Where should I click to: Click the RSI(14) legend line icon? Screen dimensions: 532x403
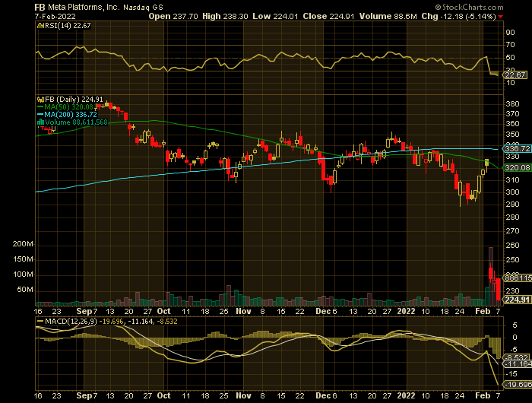40,26
